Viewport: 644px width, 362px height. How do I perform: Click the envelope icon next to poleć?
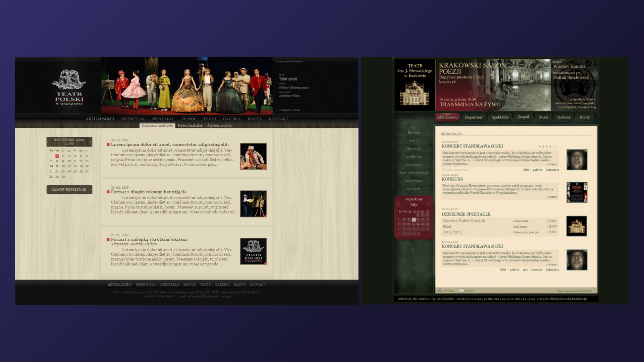[x=462, y=291]
